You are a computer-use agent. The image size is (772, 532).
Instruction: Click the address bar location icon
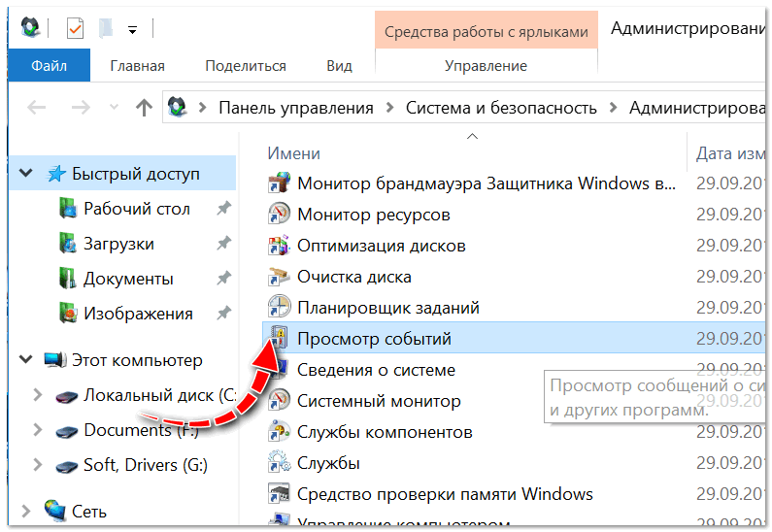click(177, 107)
